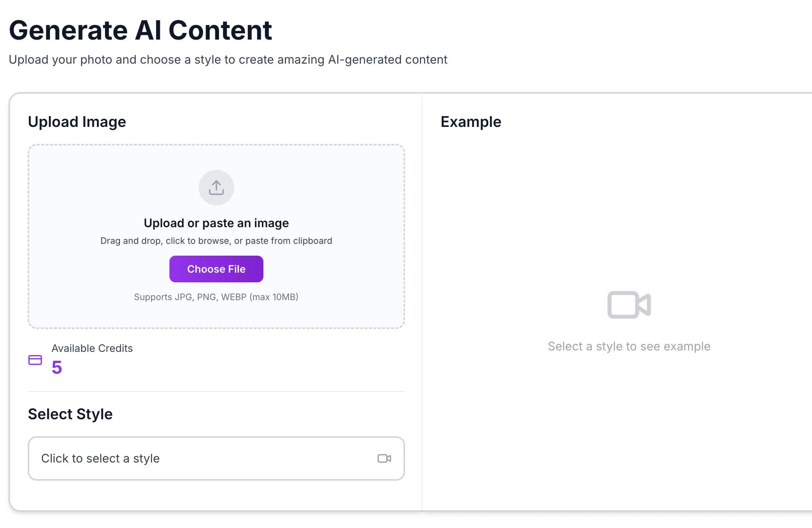This screenshot has width=812, height=528.
Task: Click the Generate AI Content page title
Action: [141, 30]
